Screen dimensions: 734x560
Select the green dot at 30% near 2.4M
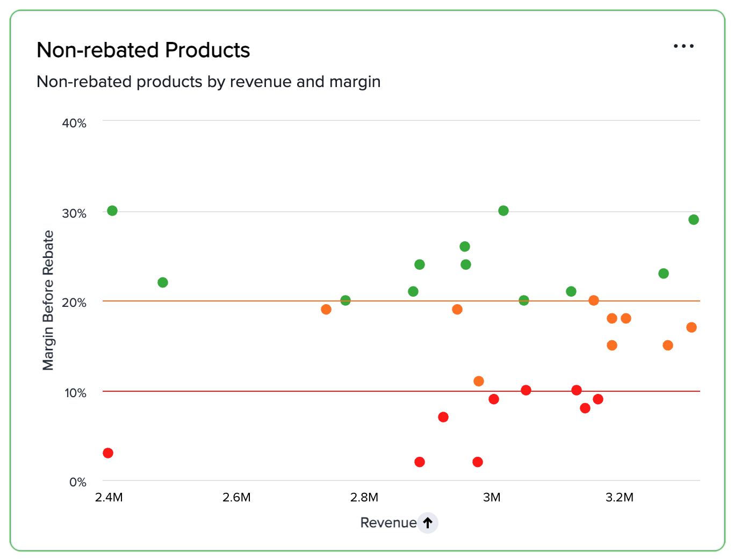[x=112, y=211]
